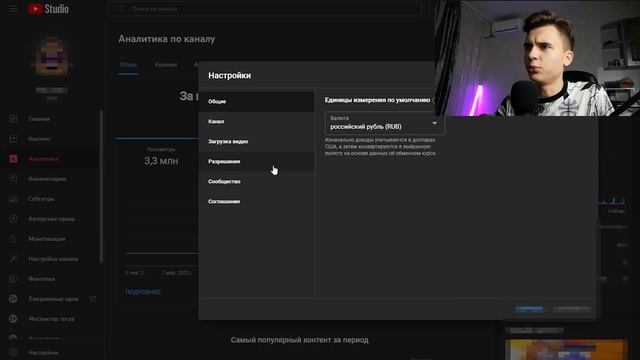Click Единицы измерения по умолчанию heading
The image size is (640, 360).
click(x=377, y=100)
